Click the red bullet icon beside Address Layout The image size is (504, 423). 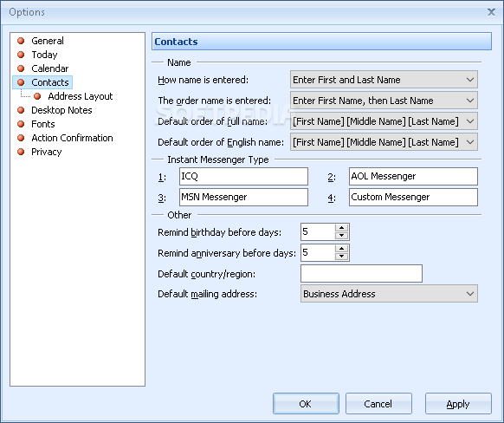point(37,96)
